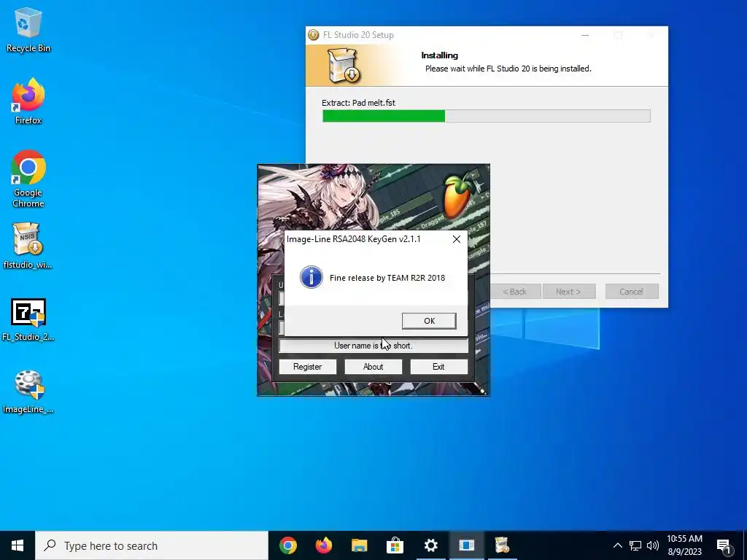Open Microsoft Store from the taskbar
Viewport: 747px width, 560px height.
pos(395,545)
